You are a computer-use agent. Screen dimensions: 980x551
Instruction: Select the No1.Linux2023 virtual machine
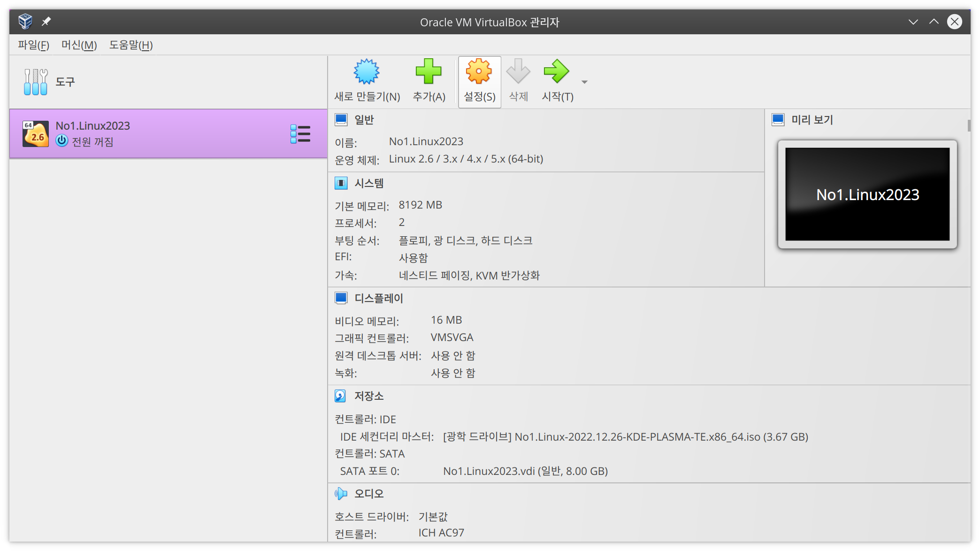[168, 134]
